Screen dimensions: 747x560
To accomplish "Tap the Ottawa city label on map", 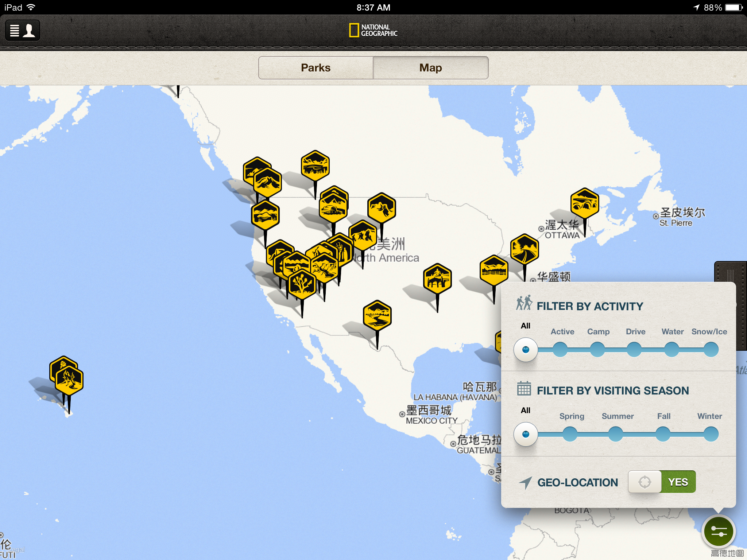I will tap(562, 230).
